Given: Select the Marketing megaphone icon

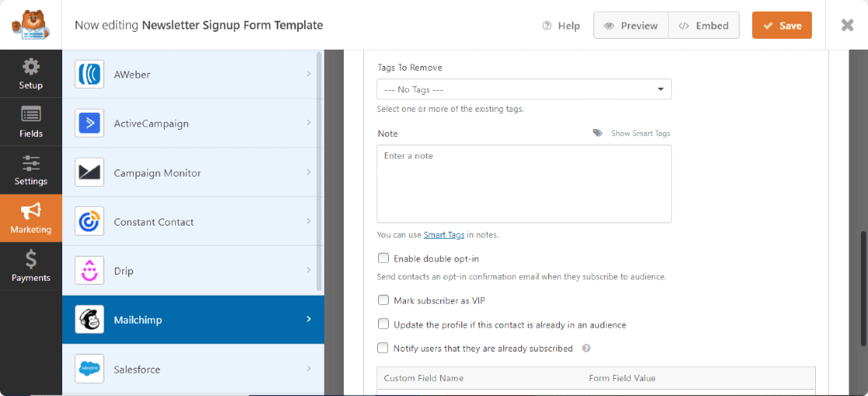Looking at the screenshot, I should pos(30,212).
